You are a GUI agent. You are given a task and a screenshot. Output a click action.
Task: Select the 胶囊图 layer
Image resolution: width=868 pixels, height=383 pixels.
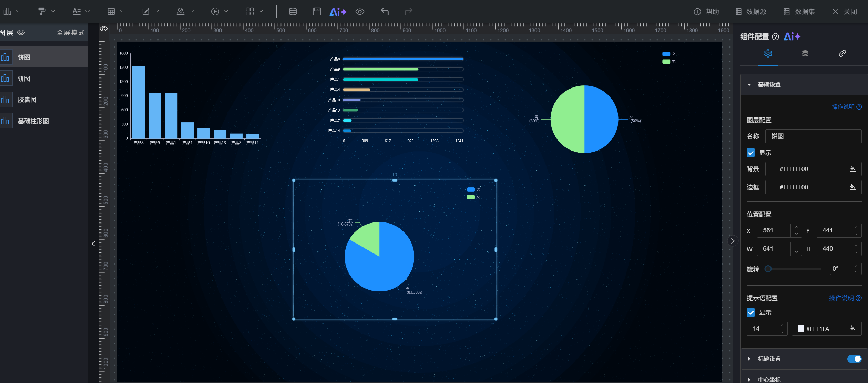click(27, 100)
